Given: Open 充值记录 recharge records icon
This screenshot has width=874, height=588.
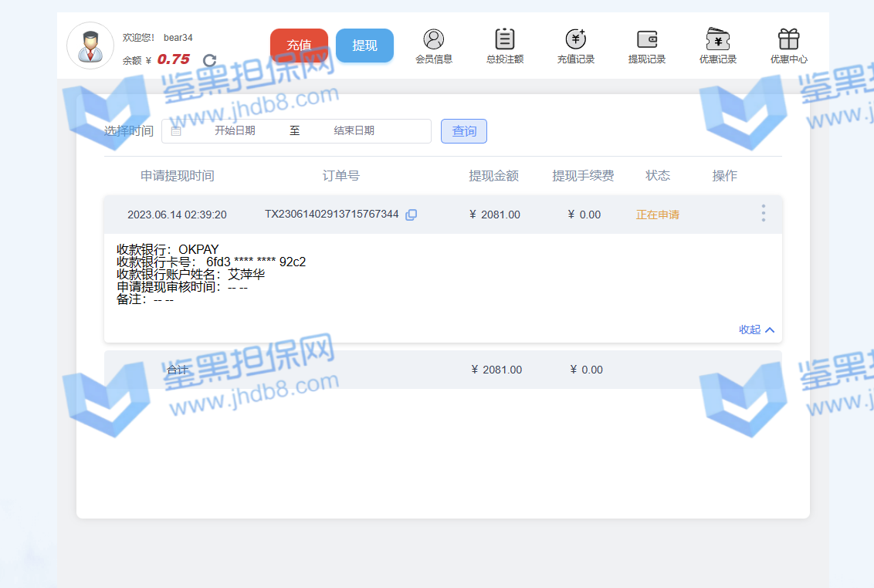Looking at the screenshot, I should (x=576, y=39).
